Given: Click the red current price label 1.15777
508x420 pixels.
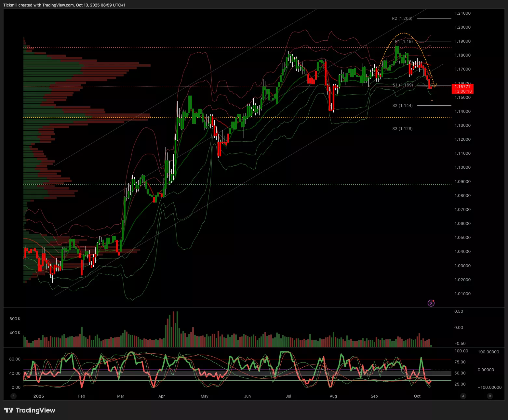Looking at the screenshot, I should click(x=462, y=87).
